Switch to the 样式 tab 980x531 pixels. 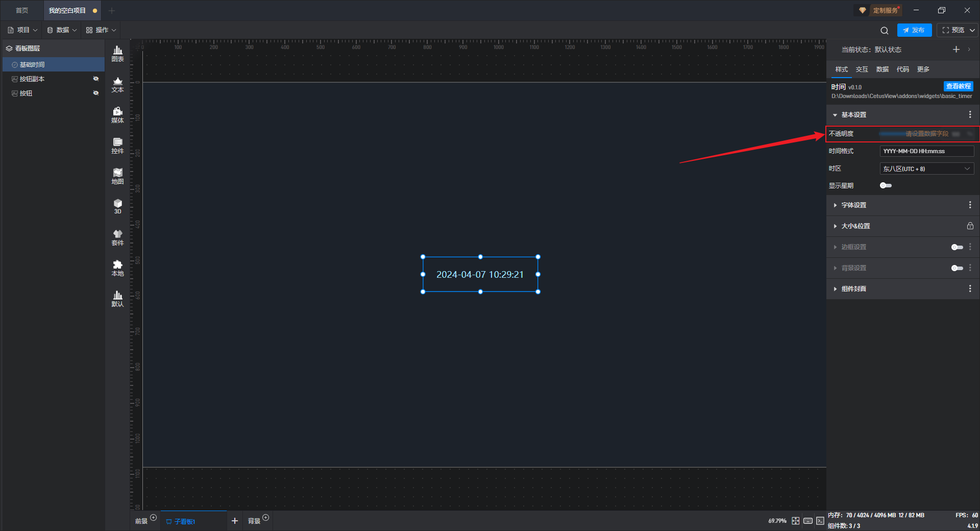(841, 69)
